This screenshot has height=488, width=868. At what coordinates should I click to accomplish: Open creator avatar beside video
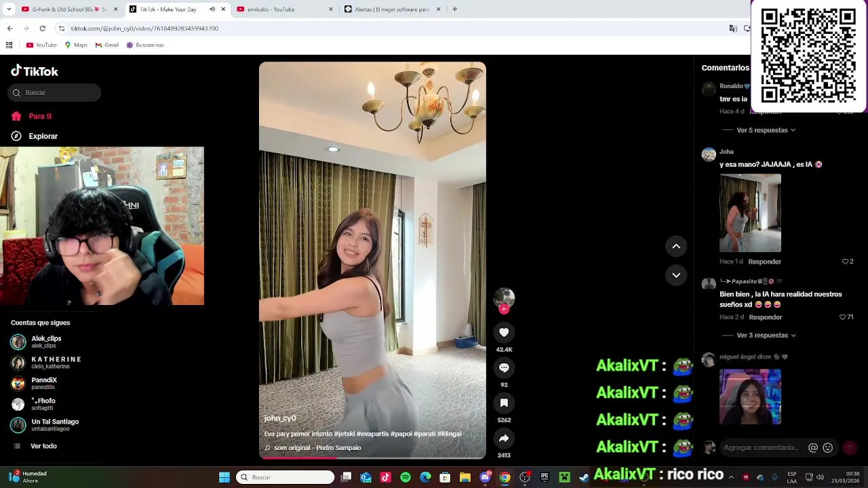(504, 298)
